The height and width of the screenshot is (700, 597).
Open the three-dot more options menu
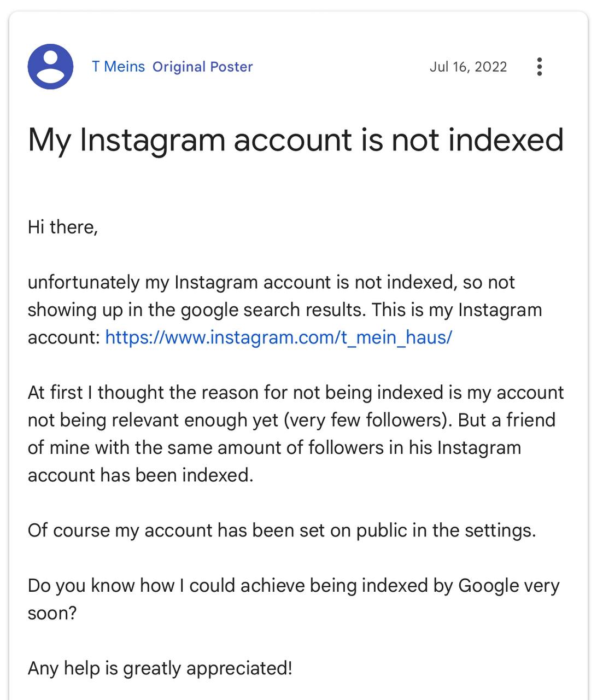pyautogui.click(x=539, y=67)
